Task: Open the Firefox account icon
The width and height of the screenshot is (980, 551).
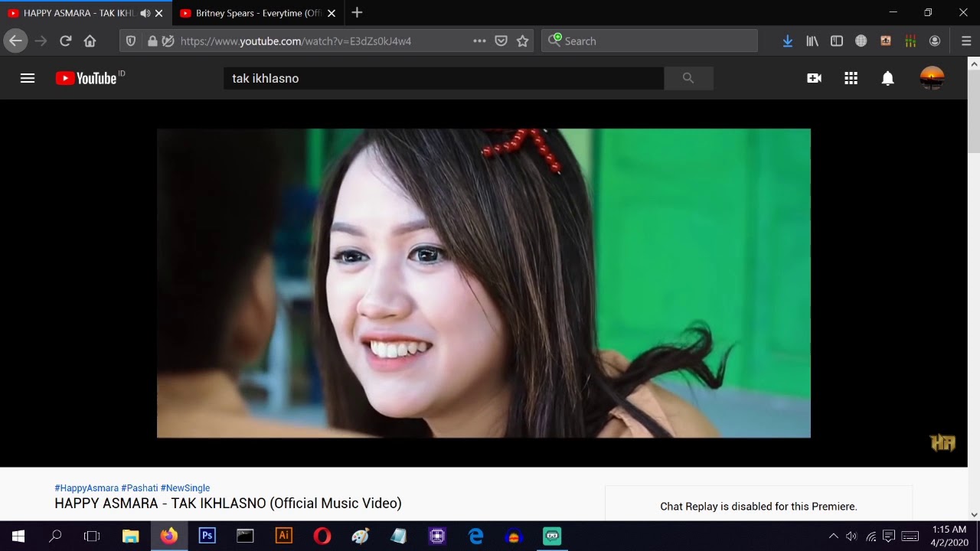Action: tap(935, 41)
